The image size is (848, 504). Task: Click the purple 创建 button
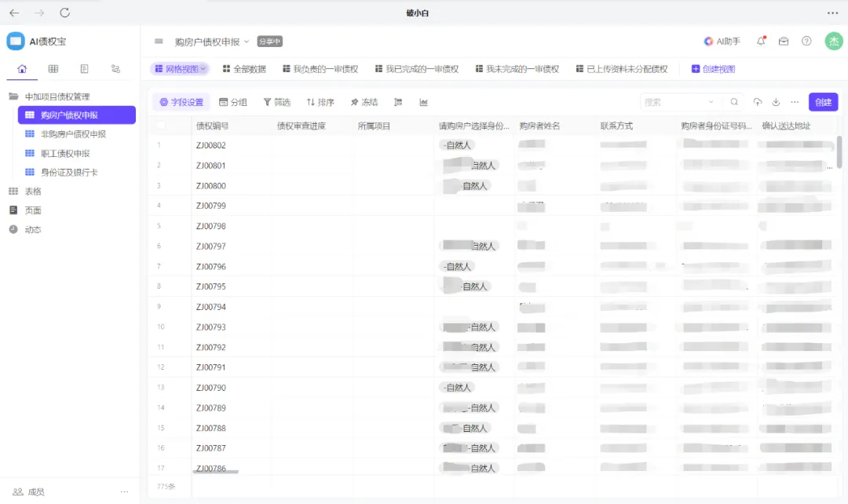click(823, 102)
